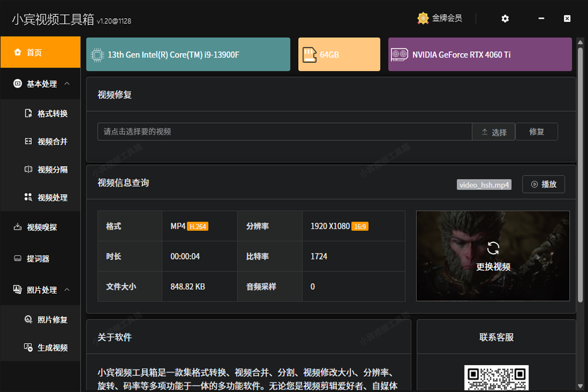This screenshot has width=588, height=392.
Task: Click the CPU chip icon
Action: click(x=98, y=55)
